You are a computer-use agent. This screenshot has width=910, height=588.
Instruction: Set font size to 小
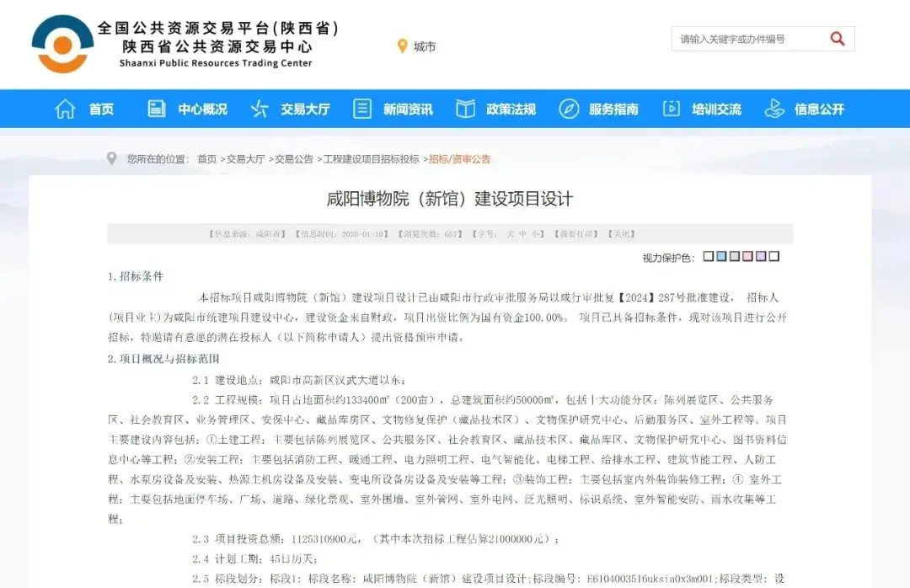click(x=535, y=234)
